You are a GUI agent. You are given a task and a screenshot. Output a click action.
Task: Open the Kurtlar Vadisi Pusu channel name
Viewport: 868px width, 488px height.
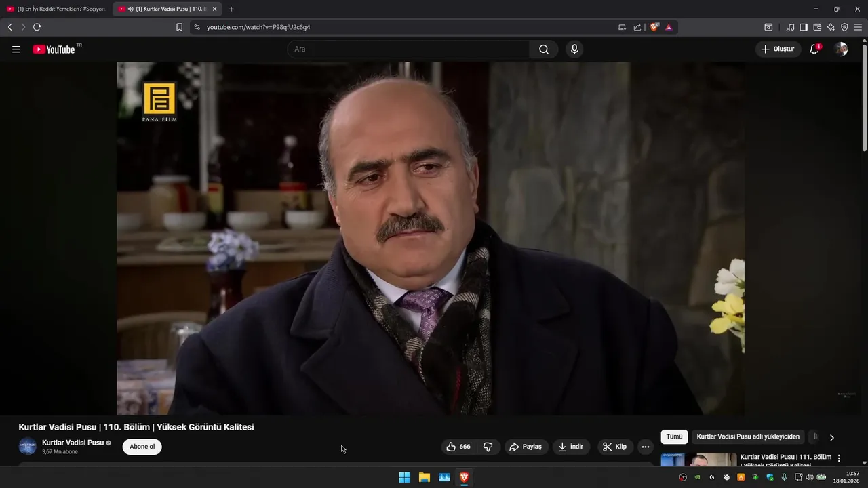(73, 443)
